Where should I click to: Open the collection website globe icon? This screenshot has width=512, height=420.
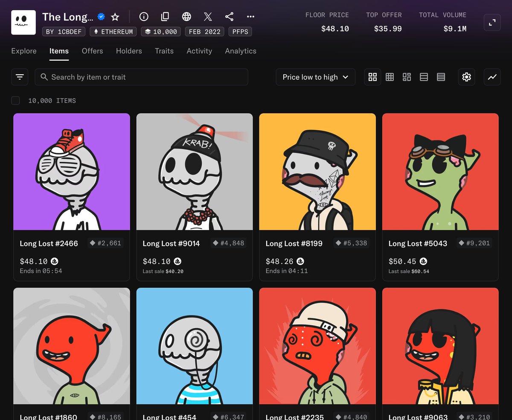(x=186, y=17)
